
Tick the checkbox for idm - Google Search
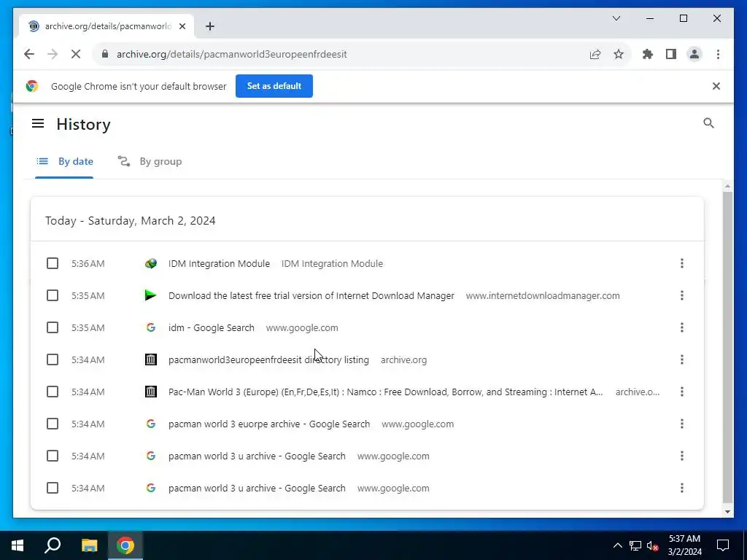point(53,327)
